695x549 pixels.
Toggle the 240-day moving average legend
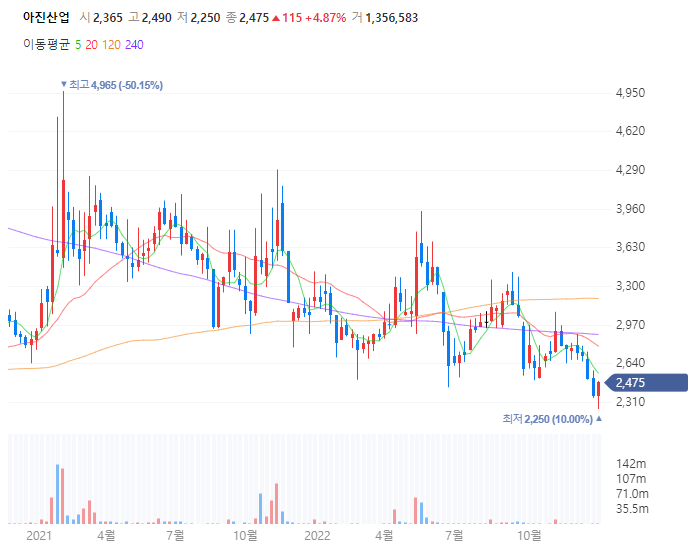134,45
